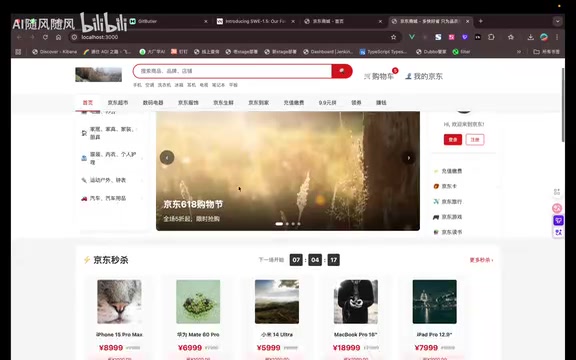Open 我的京东 account link
This screenshot has width=576, height=360.
[424, 76]
